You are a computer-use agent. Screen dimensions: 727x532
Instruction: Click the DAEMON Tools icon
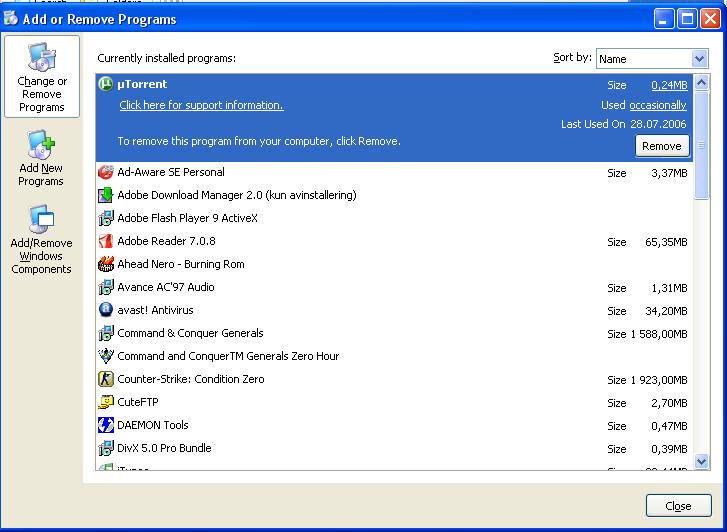[106, 425]
